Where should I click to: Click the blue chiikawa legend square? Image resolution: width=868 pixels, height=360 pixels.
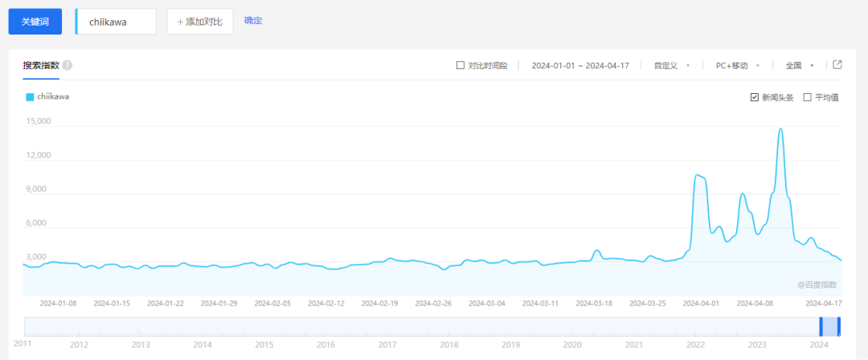tap(30, 97)
